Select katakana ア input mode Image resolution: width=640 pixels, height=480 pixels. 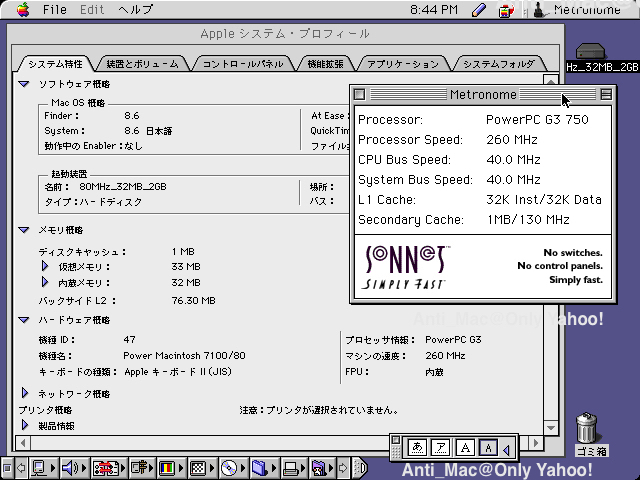click(x=441, y=448)
